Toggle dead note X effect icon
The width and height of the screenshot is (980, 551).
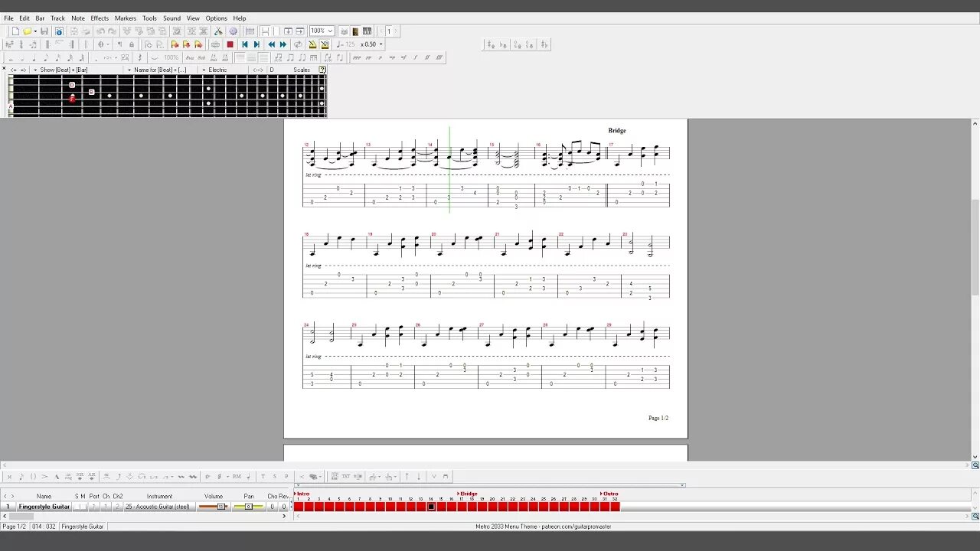click(9, 476)
